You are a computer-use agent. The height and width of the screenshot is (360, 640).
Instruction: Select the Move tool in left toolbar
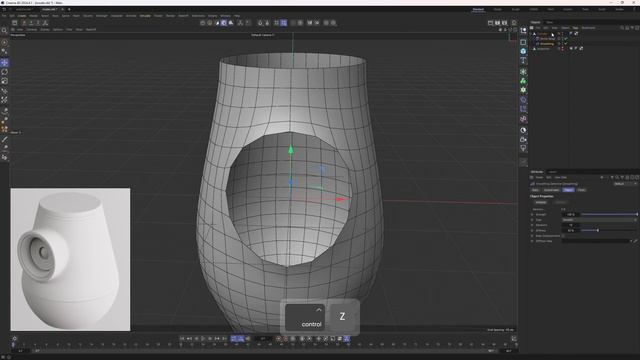(x=4, y=62)
